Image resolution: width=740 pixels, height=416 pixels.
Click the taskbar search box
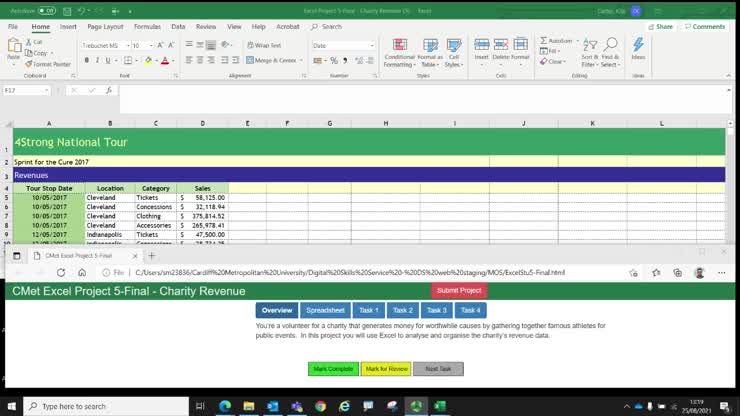point(106,406)
